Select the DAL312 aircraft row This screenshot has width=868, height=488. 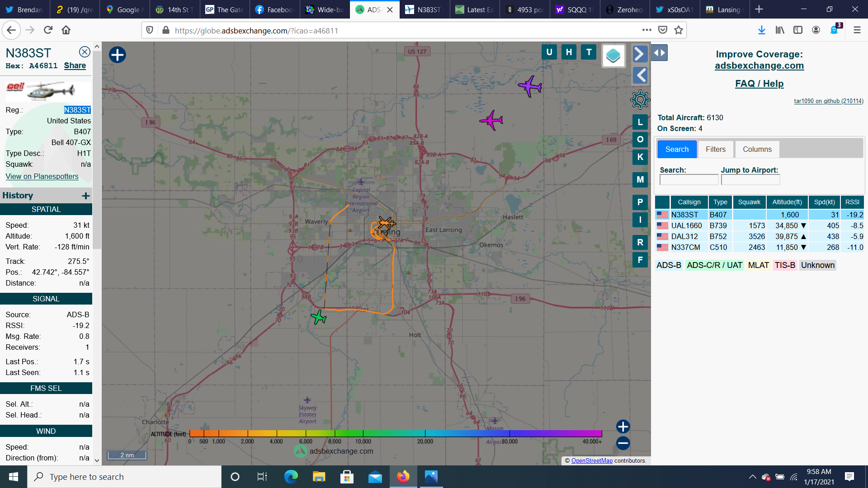pyautogui.click(x=759, y=236)
